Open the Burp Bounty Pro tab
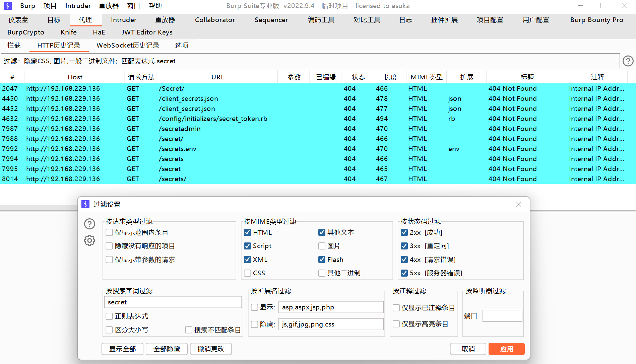This screenshot has width=636, height=364. click(597, 20)
